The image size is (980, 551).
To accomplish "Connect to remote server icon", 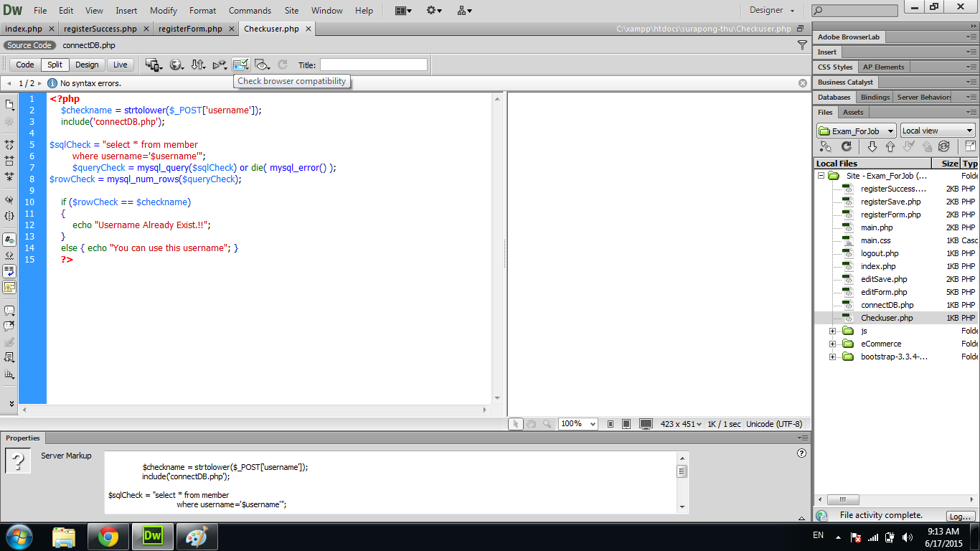I will pyautogui.click(x=826, y=146).
